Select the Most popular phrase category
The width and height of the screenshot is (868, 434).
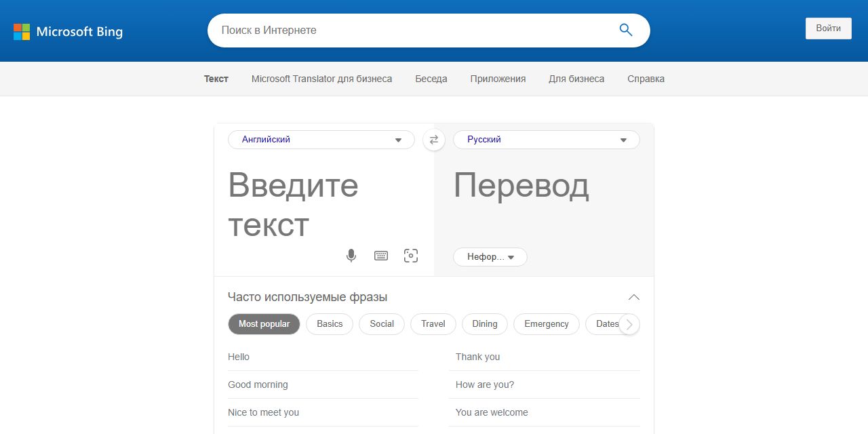tap(264, 324)
